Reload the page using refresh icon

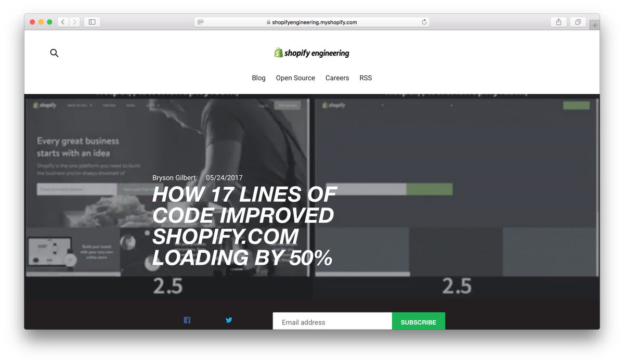coord(424,22)
